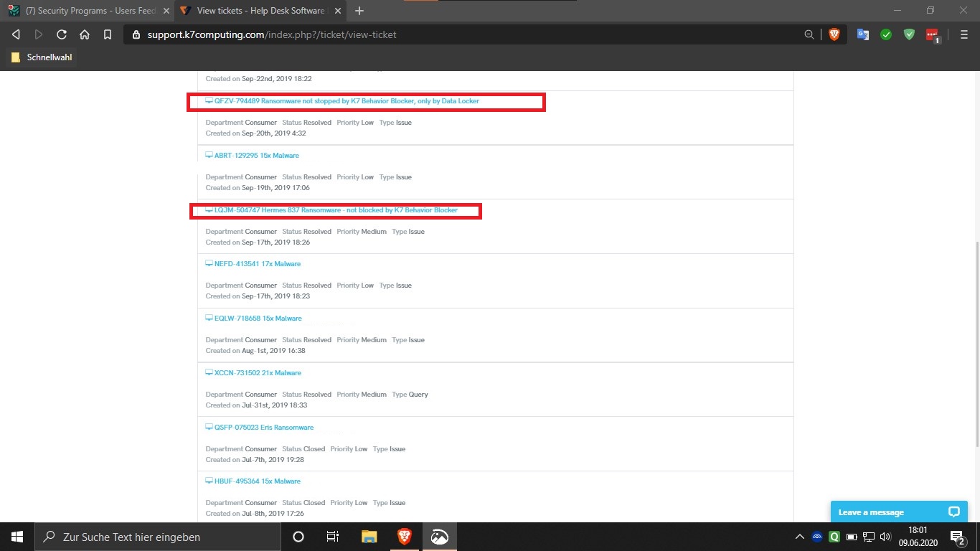
Task: Click the monitor icon beside XCCN-731502
Action: coord(209,373)
